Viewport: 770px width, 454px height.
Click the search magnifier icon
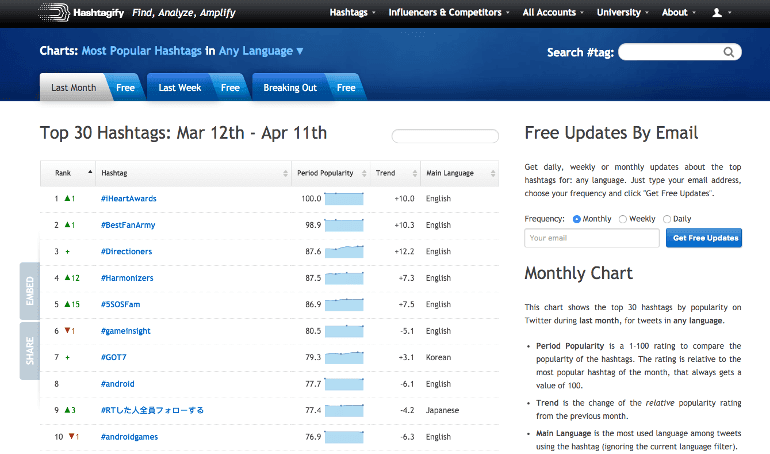coord(729,52)
